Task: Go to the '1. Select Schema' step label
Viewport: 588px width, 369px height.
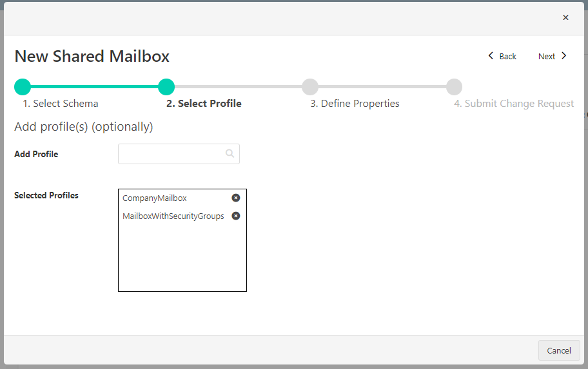Action: pos(60,104)
